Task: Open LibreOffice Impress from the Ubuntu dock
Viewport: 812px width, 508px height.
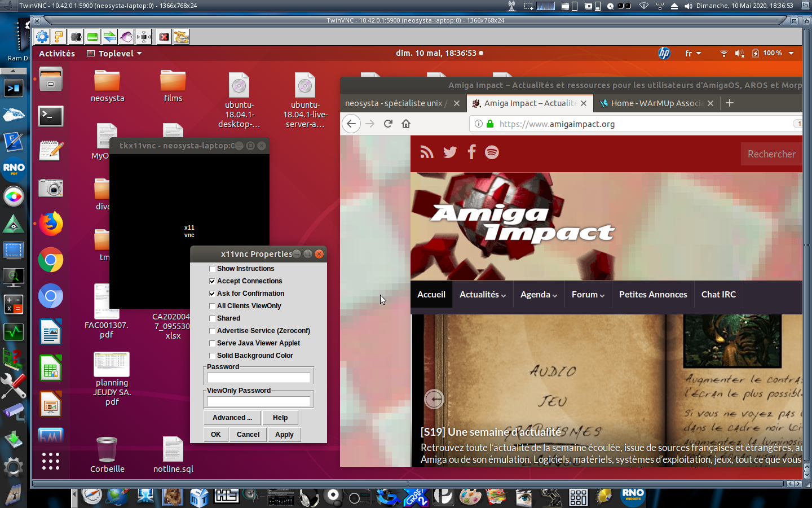Action: tap(51, 404)
